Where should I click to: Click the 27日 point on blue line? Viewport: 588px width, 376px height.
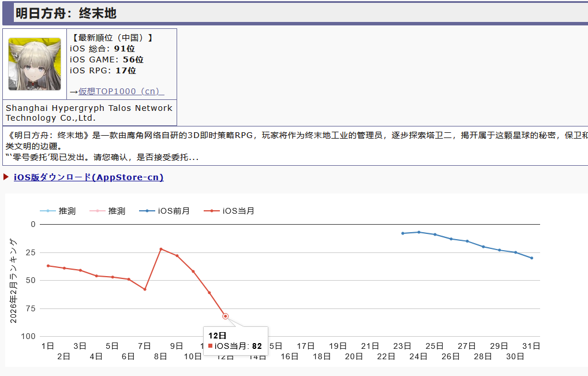467,241
